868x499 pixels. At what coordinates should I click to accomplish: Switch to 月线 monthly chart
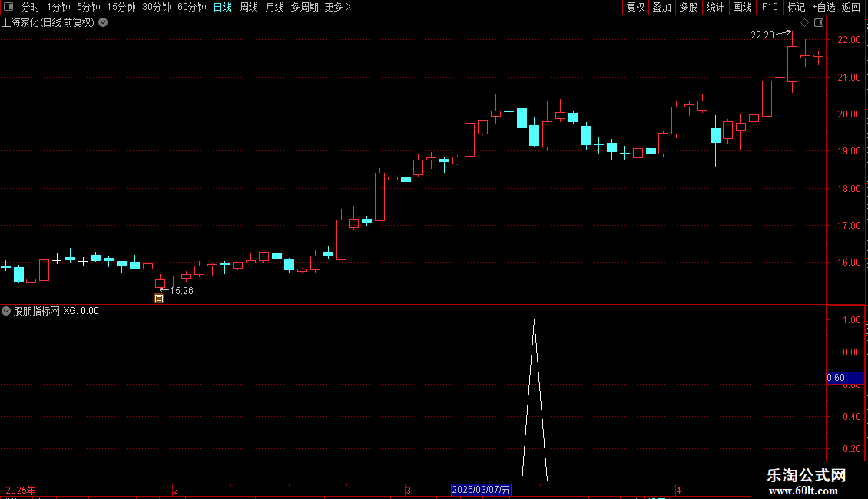pos(274,7)
